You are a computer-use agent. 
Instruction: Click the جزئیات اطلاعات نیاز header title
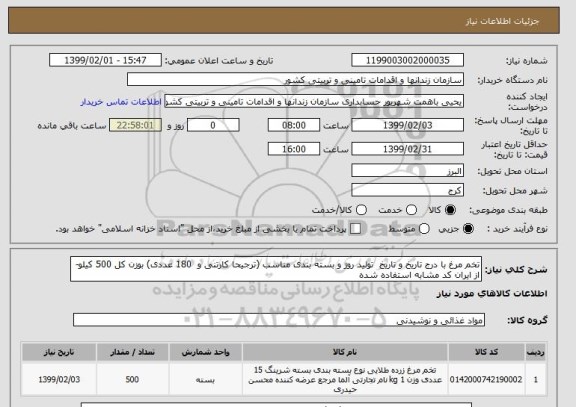click(x=502, y=21)
